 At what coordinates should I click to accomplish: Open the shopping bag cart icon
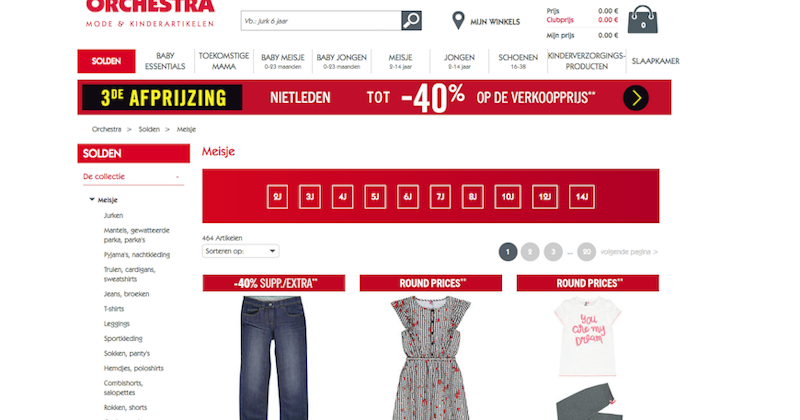point(642,20)
